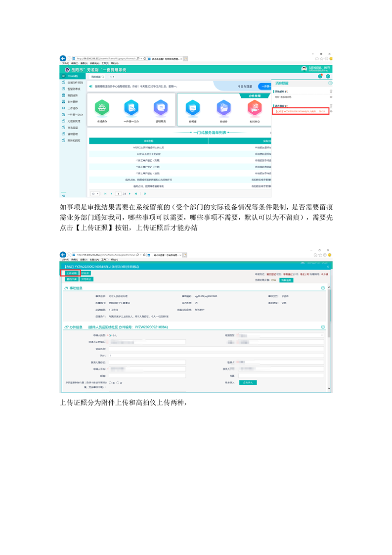Open the 证照类型 dropdown
Viewport: 392px width, 555px height.
click(x=282, y=335)
